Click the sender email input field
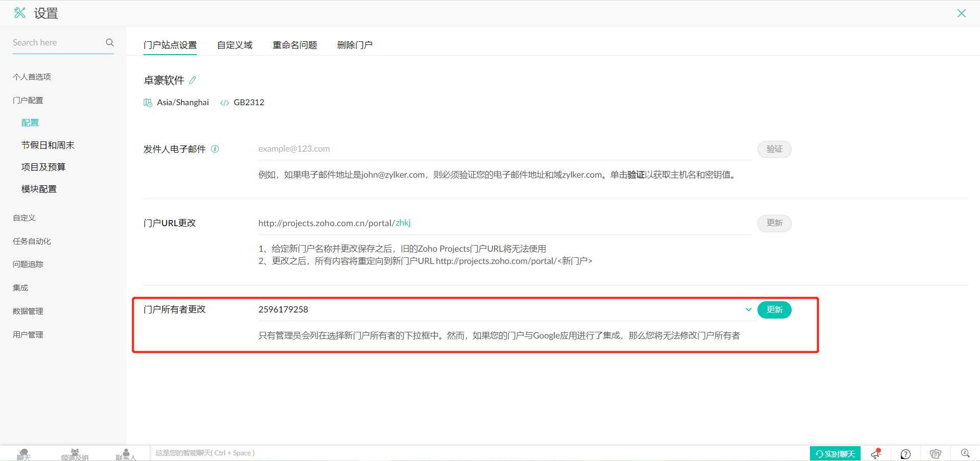The width and height of the screenshot is (980, 461). [504, 149]
